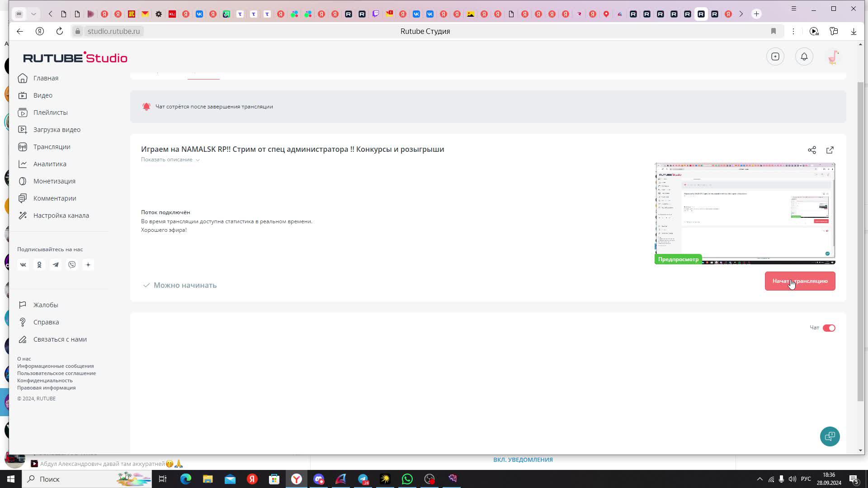
Task: Click the stream title text
Action: pyautogui.click(x=292, y=149)
